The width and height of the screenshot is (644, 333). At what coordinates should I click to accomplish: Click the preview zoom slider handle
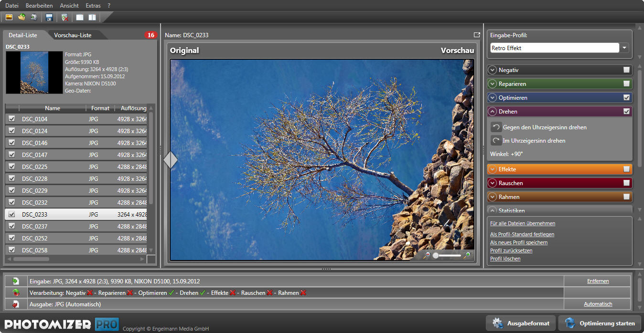click(x=436, y=256)
